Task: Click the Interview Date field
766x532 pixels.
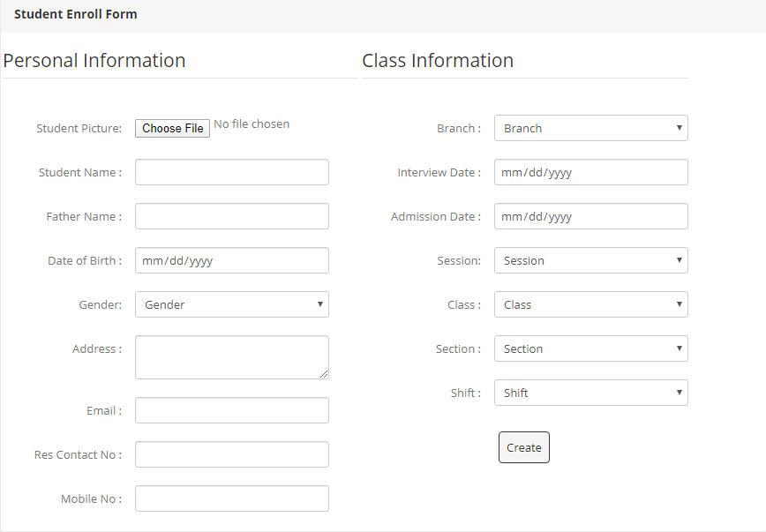Action: [x=590, y=172]
